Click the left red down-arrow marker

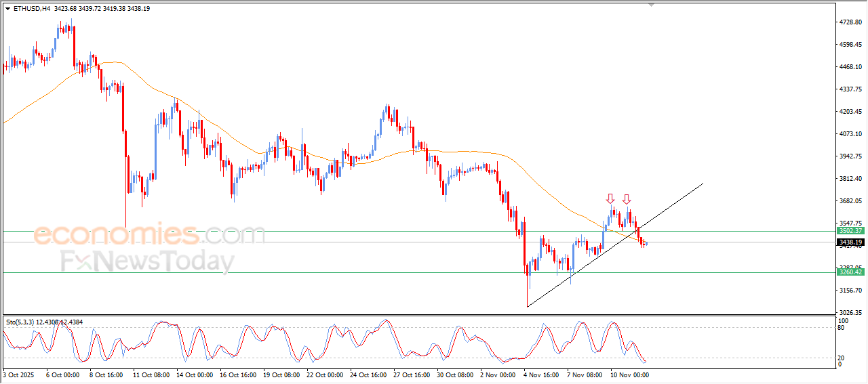[610, 198]
